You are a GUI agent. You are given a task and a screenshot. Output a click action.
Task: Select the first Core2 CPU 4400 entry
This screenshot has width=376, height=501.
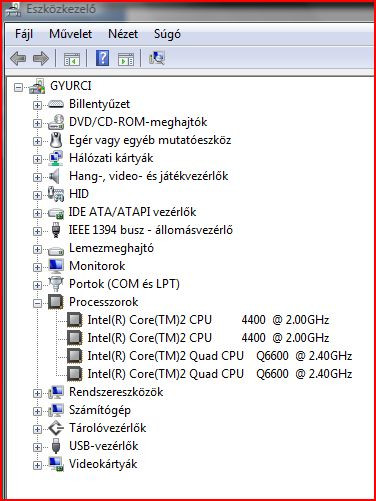pos(208,320)
